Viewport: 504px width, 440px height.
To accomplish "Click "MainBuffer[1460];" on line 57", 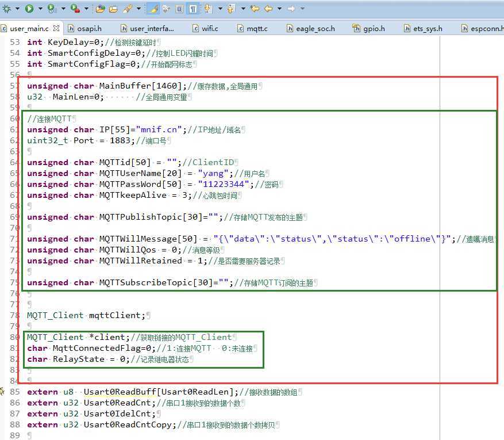I will (x=143, y=86).
